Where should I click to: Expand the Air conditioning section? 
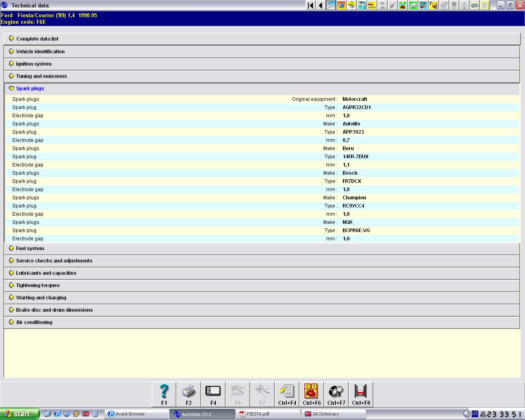(34, 322)
